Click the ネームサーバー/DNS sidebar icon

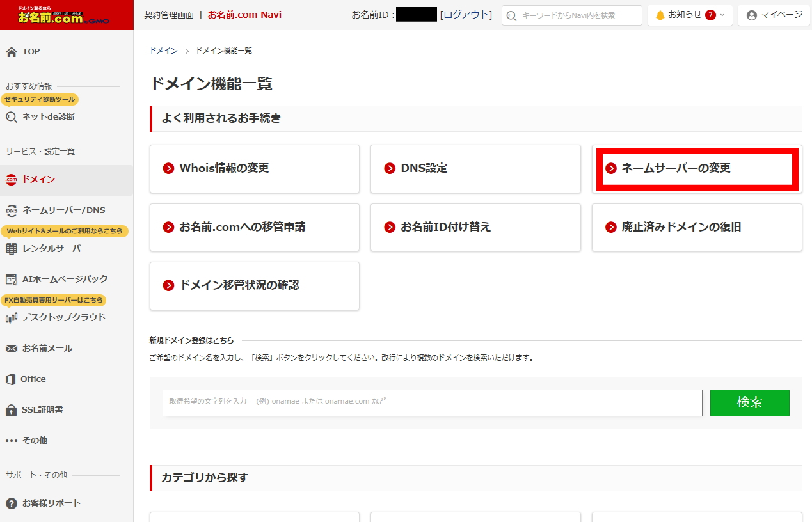pos(12,210)
